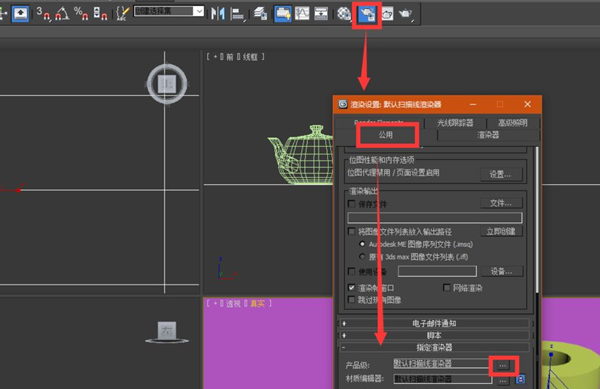Open the perspective viewport [+] menu
The width and height of the screenshot is (600, 389).
215,304
